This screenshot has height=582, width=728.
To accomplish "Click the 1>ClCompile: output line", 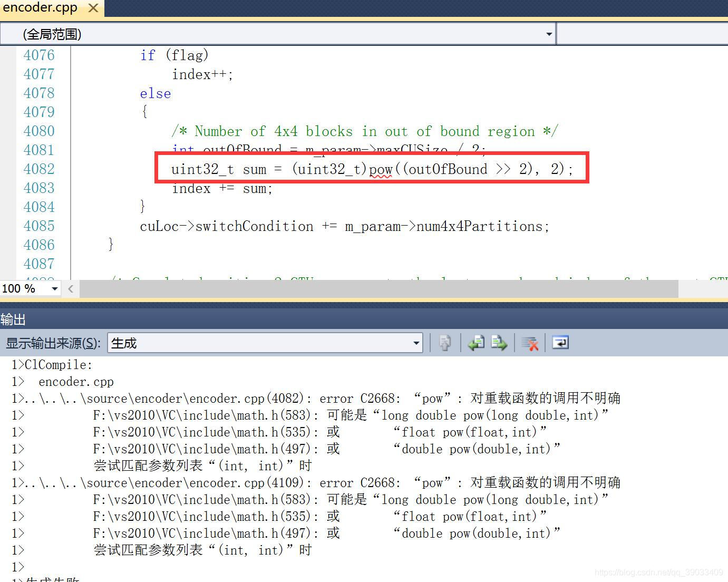I will 52,364.
